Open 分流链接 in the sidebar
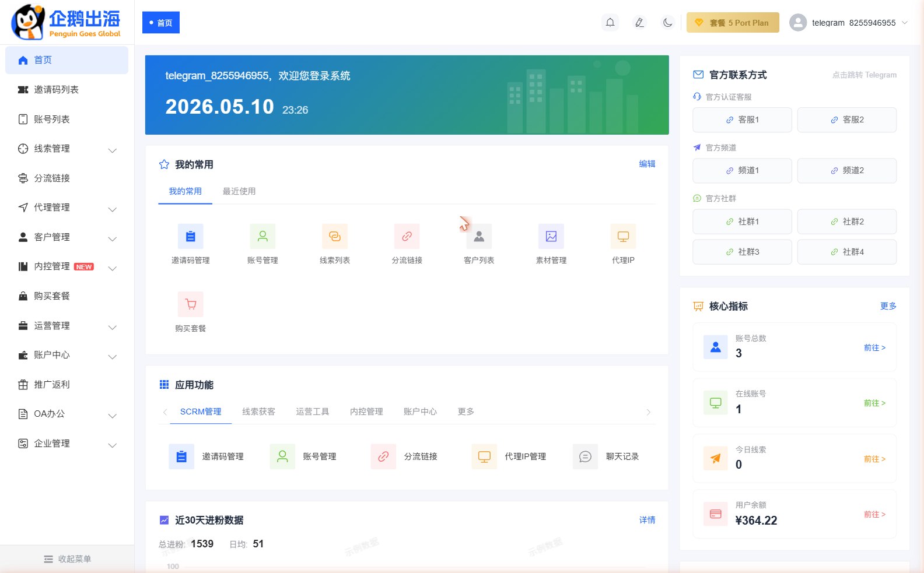 pos(66,178)
